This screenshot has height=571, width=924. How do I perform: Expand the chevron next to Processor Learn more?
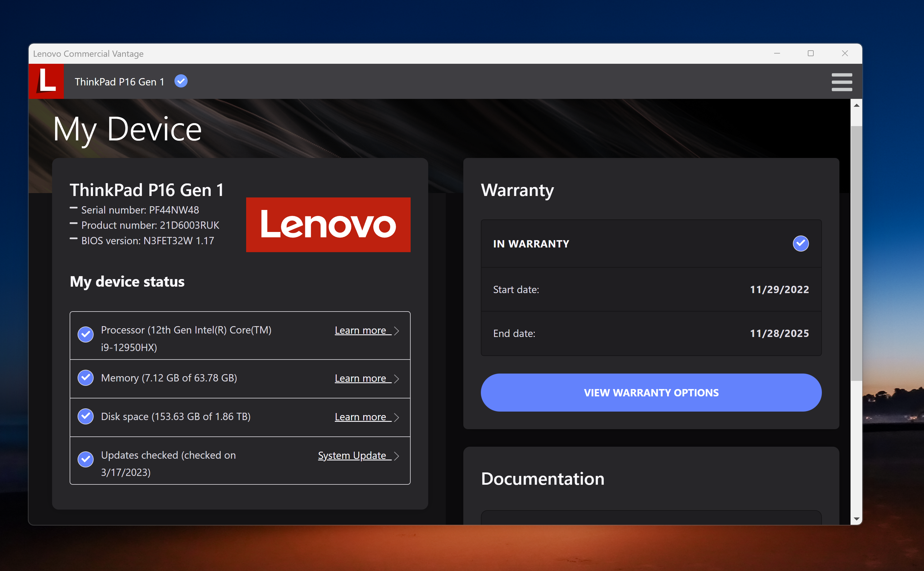(396, 331)
